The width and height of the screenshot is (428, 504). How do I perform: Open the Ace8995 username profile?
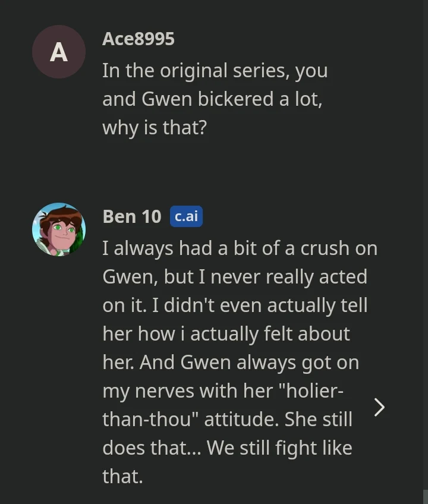click(139, 39)
